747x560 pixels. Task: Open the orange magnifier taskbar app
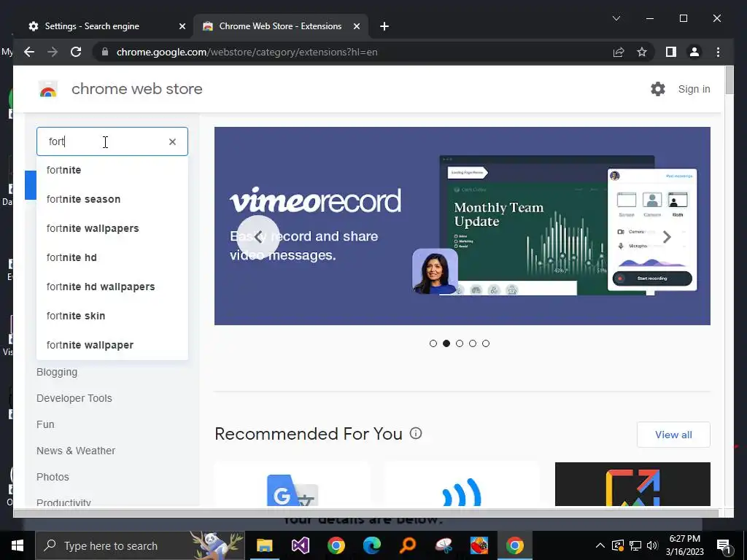(408, 545)
